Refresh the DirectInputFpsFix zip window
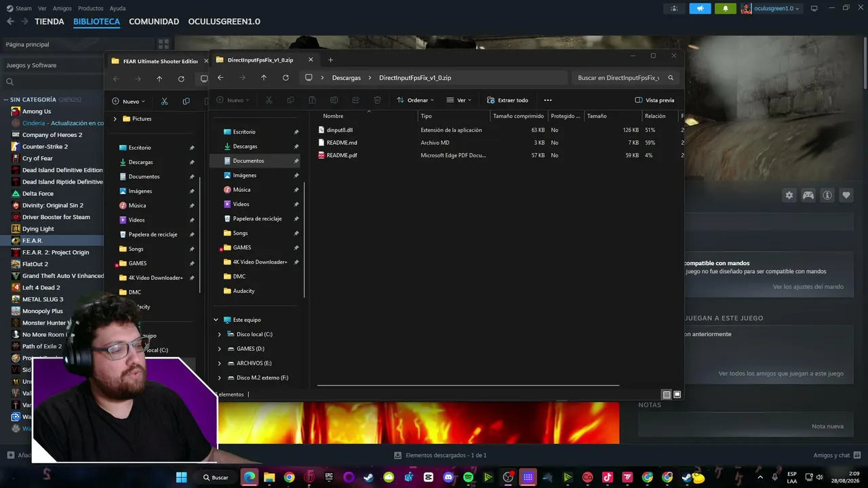Image resolution: width=868 pixels, height=488 pixels. tap(285, 78)
